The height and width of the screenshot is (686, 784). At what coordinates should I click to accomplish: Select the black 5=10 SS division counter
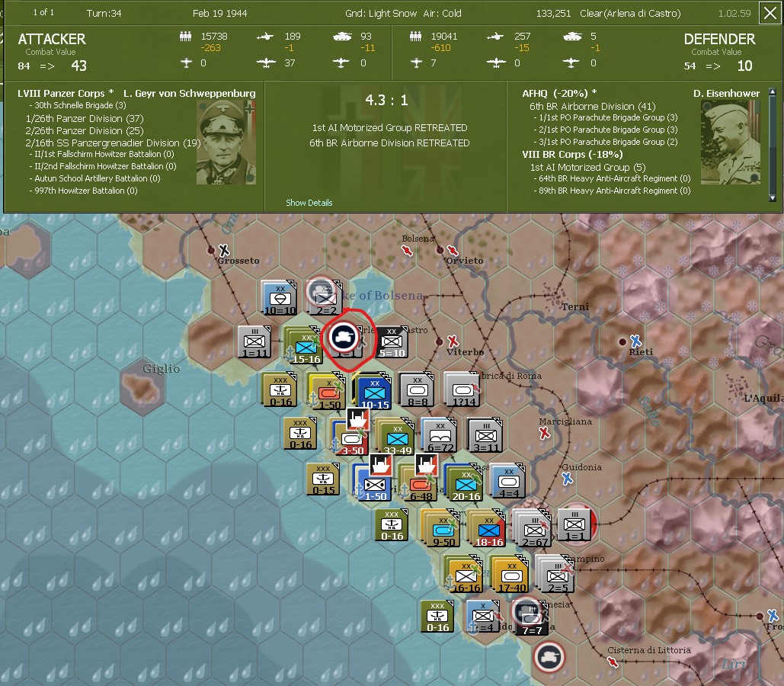pyautogui.click(x=392, y=343)
